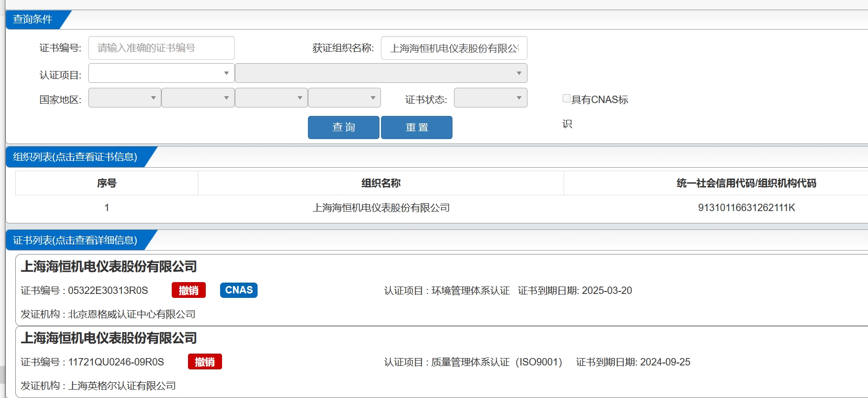The image size is (868, 398).
Task: Open the fourth 国家地区 dropdown
Action: pos(344,98)
